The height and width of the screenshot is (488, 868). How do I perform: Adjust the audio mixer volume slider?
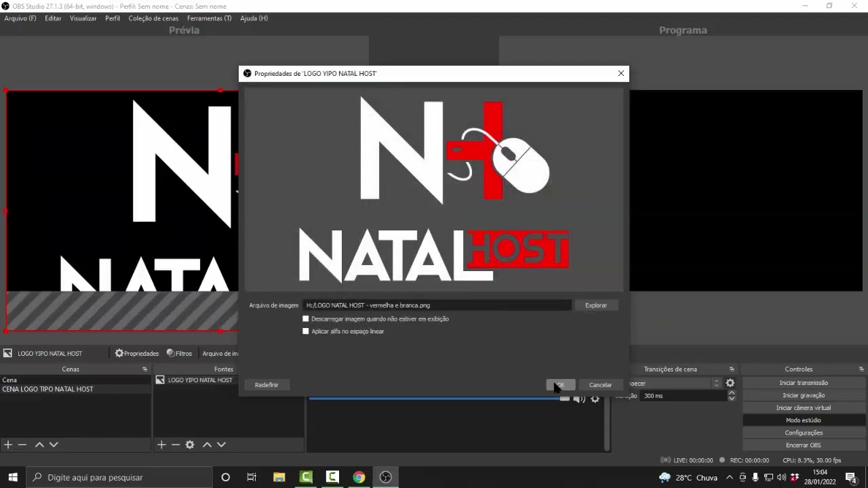click(x=439, y=399)
